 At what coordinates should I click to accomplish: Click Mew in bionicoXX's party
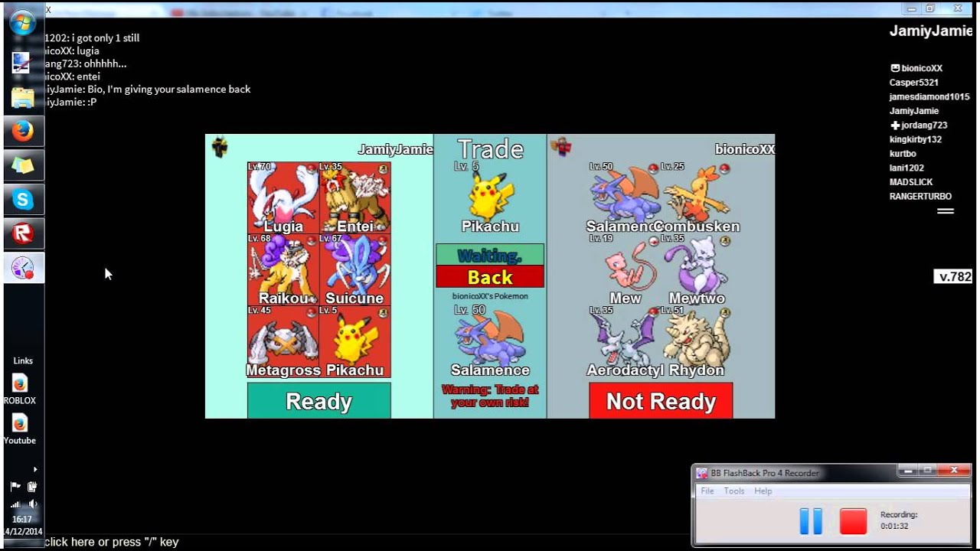pyautogui.click(x=625, y=269)
